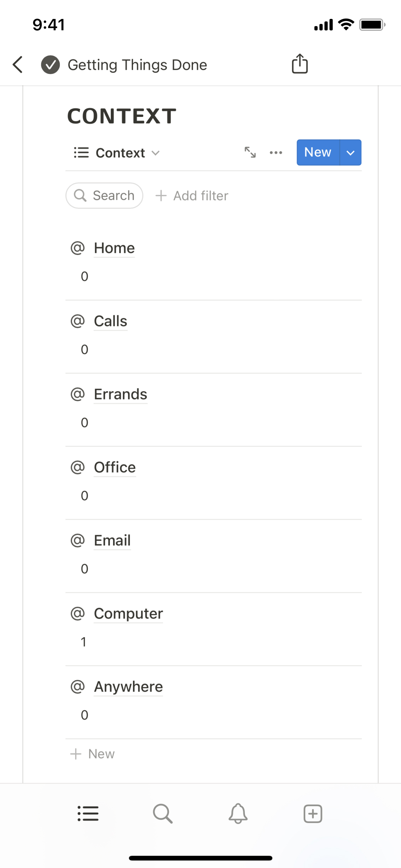401x868 pixels.
Task: Tap the back arrow icon
Action: [18, 65]
